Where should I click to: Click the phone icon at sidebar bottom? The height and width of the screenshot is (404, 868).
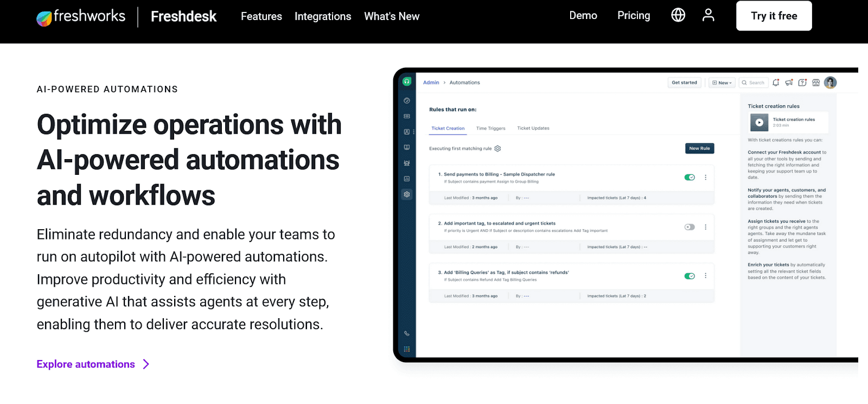click(x=407, y=333)
